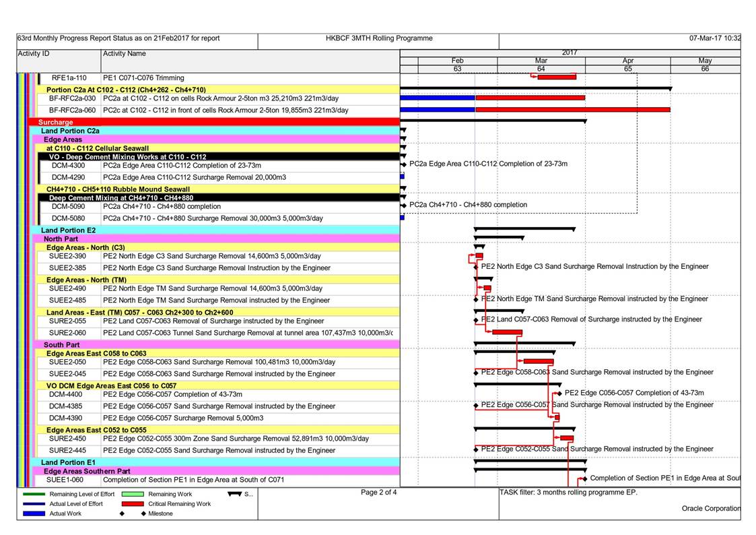Click activity ID BF-RFC2a-060
Image resolution: width=756 pixels, height=535 pixels.
[x=72, y=110]
